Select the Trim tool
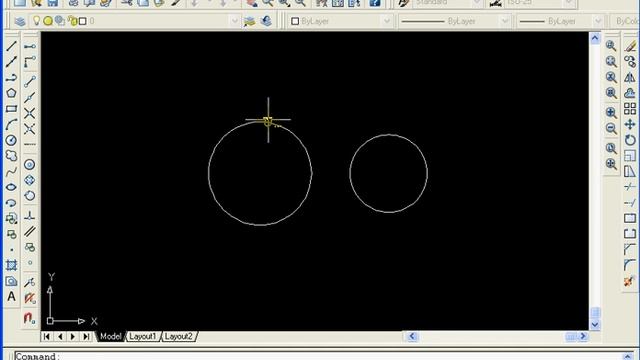 pos(630,187)
